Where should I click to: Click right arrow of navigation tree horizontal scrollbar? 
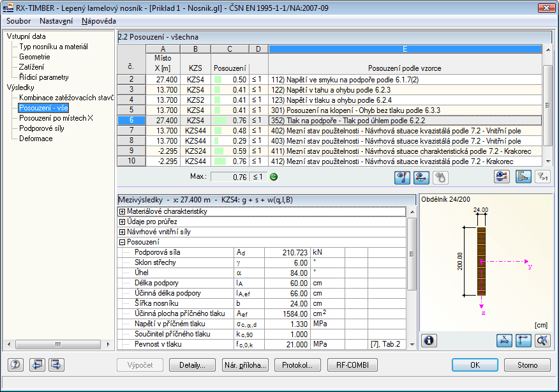point(108,344)
